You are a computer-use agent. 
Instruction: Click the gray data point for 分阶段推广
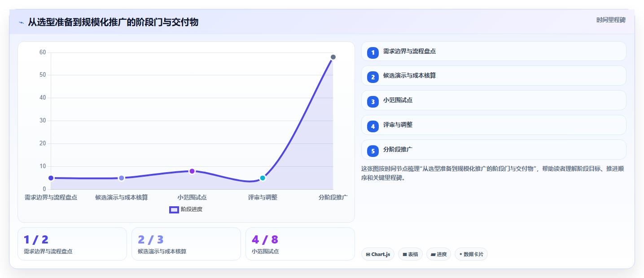333,57
